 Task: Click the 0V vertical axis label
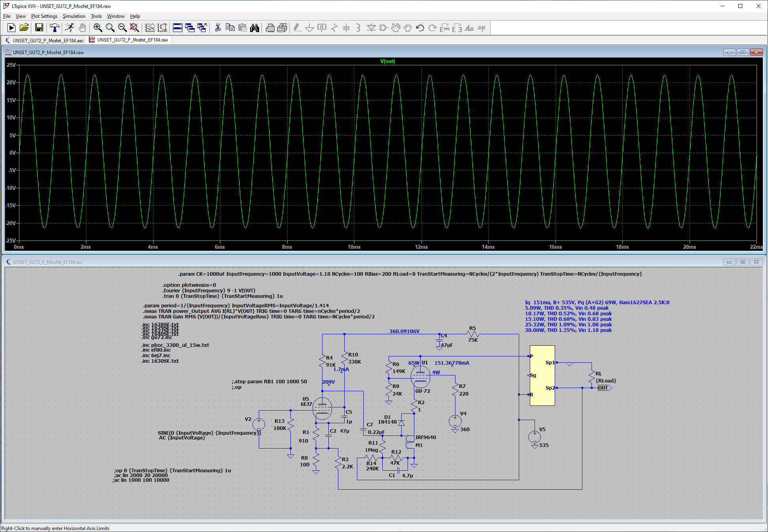[x=12, y=153]
